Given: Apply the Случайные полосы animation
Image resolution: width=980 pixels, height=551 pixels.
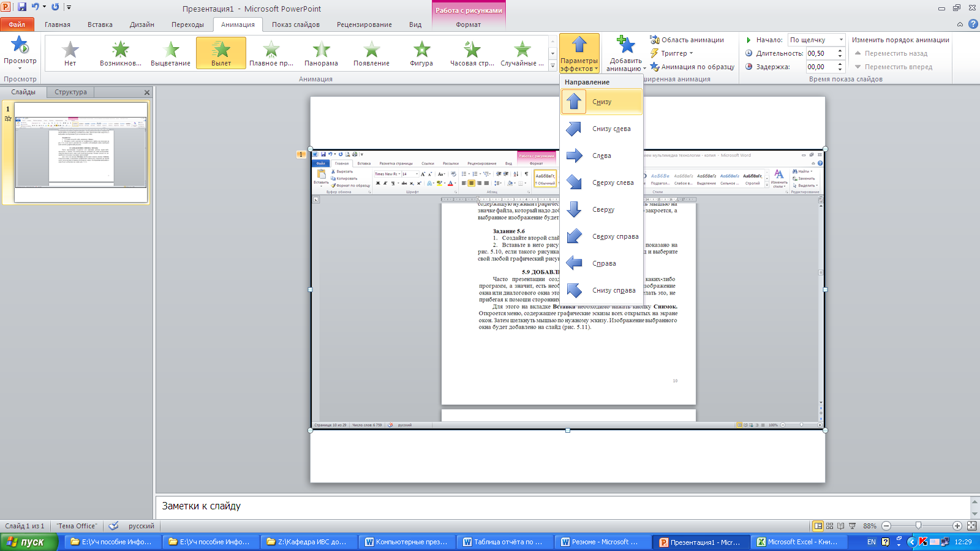Looking at the screenshot, I should tap(522, 53).
